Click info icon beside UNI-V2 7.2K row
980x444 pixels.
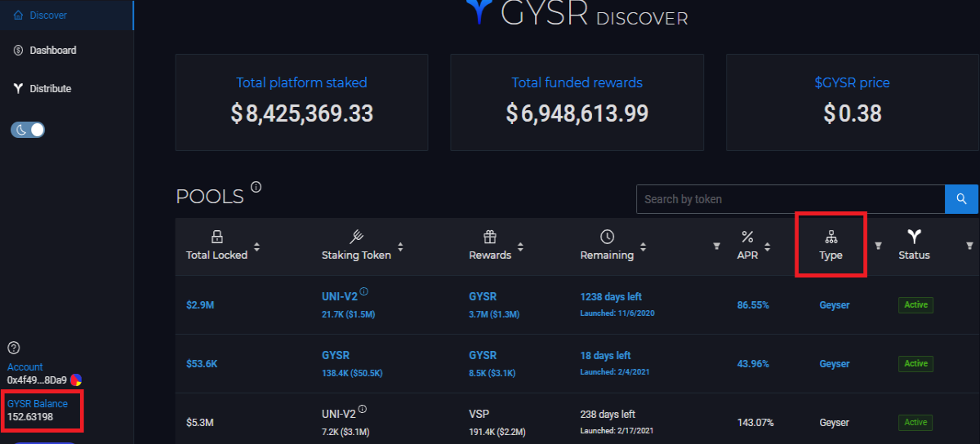tap(363, 409)
